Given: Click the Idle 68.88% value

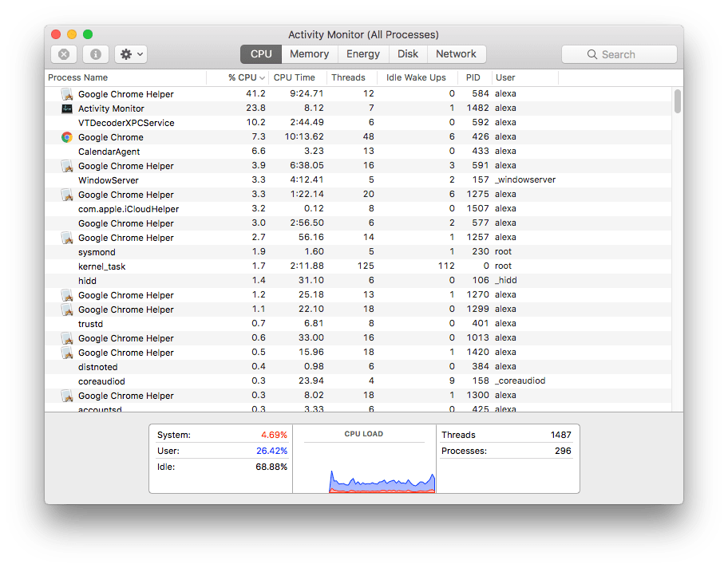Looking at the screenshot, I should point(271,467).
